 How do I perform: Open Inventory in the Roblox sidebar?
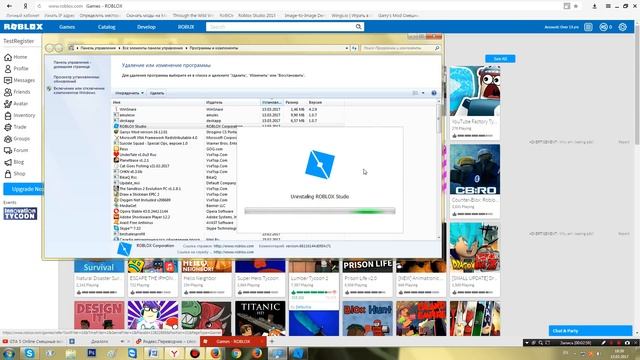(x=20, y=116)
